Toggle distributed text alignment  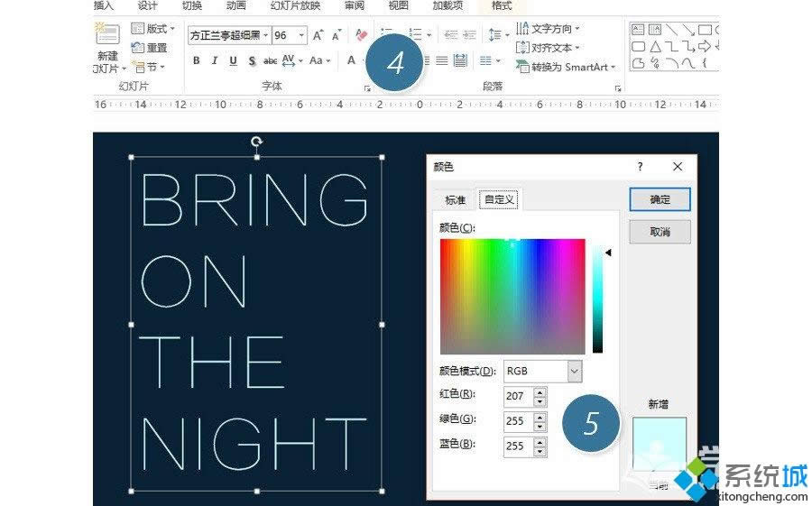pos(460,60)
